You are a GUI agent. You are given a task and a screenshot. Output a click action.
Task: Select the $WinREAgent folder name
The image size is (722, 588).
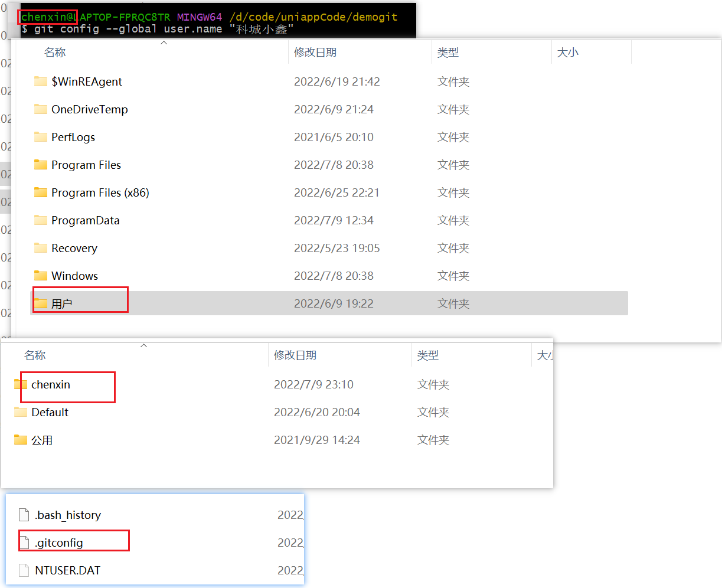tap(87, 81)
